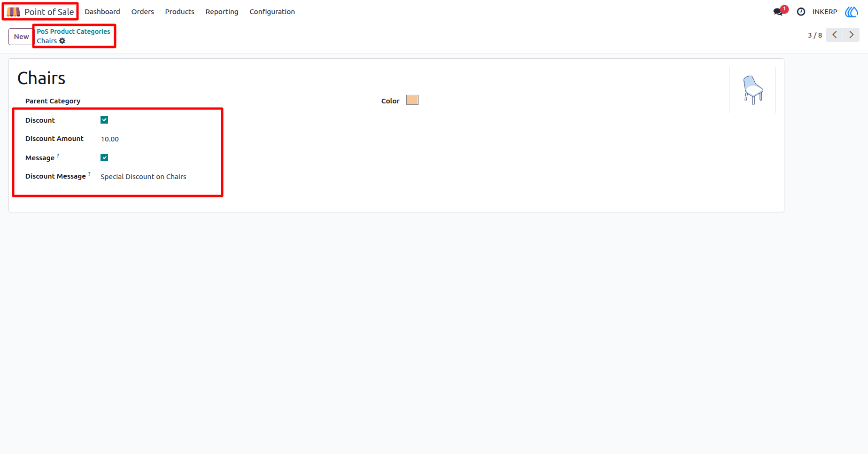
Task: Go to previous record arrow
Action: pos(835,35)
